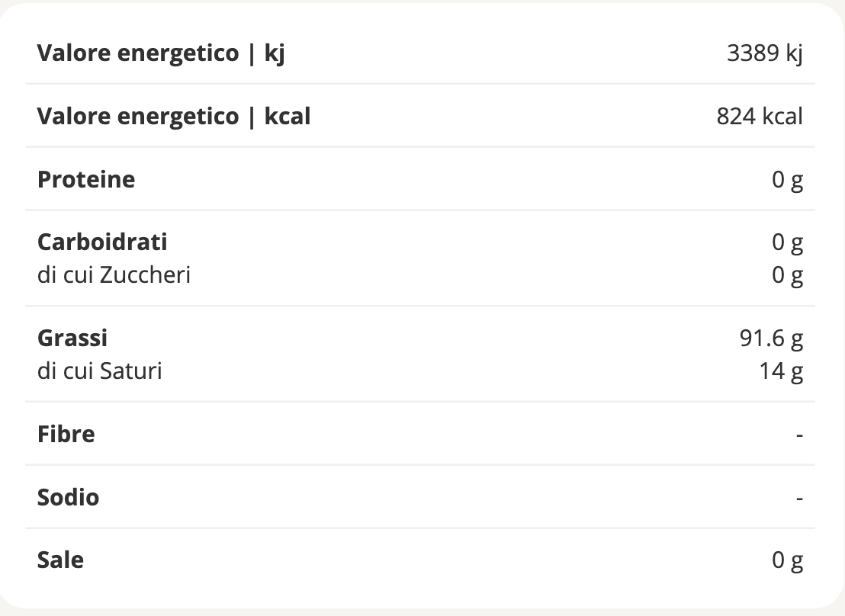The image size is (845, 616).
Task: Select the Sale 0 g value
Action: tap(787, 560)
